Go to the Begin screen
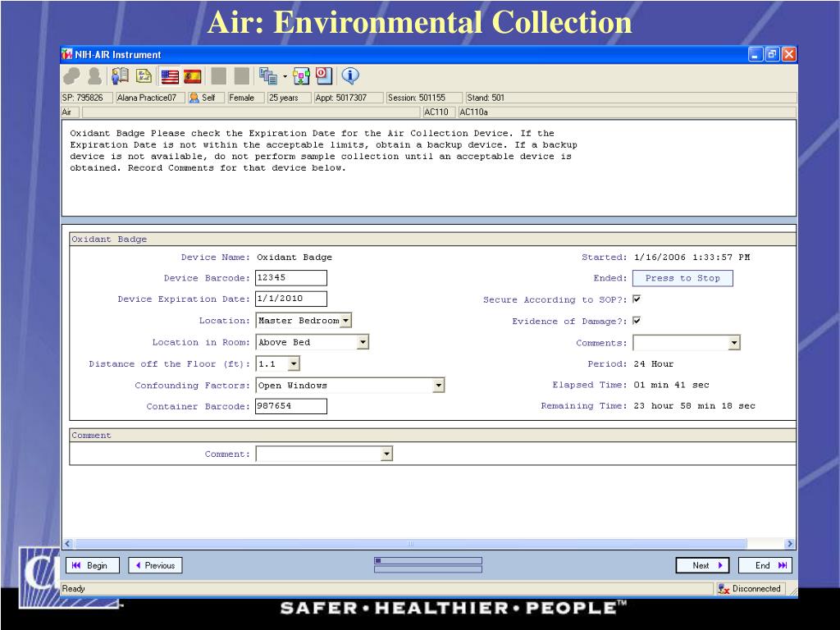Image resolution: width=840 pixels, height=630 pixels. pyautogui.click(x=92, y=565)
